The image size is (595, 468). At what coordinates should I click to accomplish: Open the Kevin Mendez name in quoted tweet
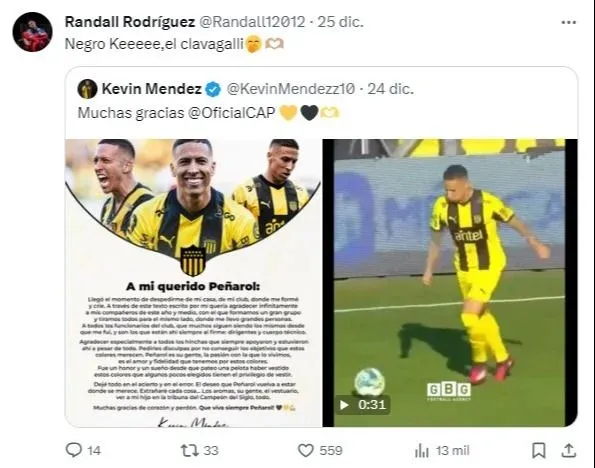pos(151,89)
